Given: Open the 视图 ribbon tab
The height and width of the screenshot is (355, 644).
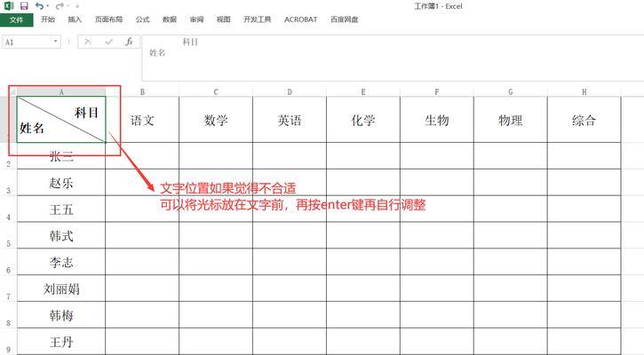Looking at the screenshot, I should coord(224,20).
